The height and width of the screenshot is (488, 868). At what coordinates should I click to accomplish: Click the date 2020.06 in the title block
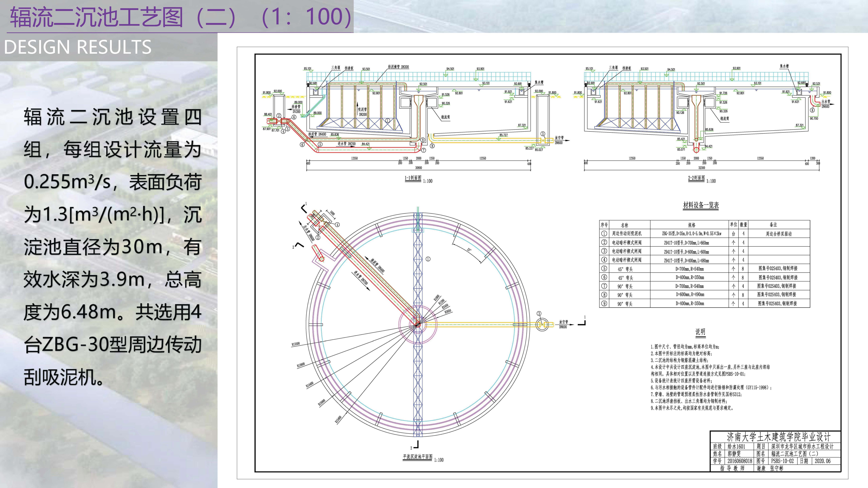[x=823, y=461]
